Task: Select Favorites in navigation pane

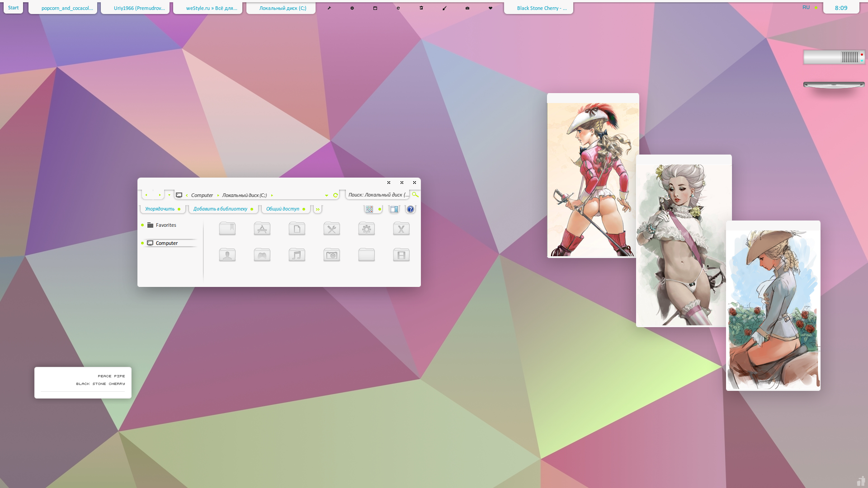Action: (x=166, y=225)
